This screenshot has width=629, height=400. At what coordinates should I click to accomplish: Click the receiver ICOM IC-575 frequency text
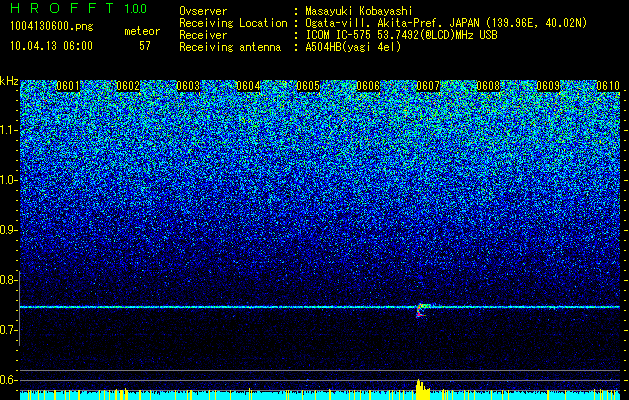[401, 35]
